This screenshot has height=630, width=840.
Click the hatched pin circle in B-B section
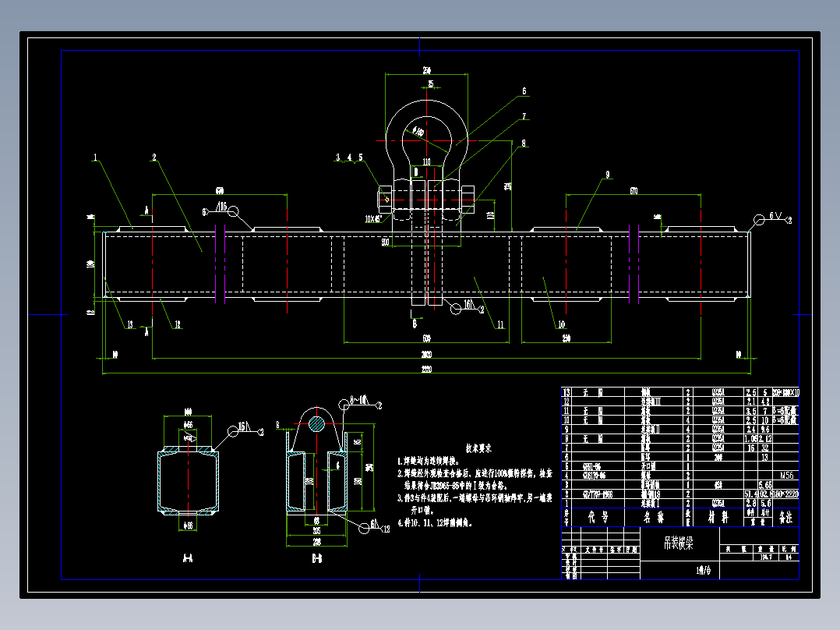click(316, 424)
